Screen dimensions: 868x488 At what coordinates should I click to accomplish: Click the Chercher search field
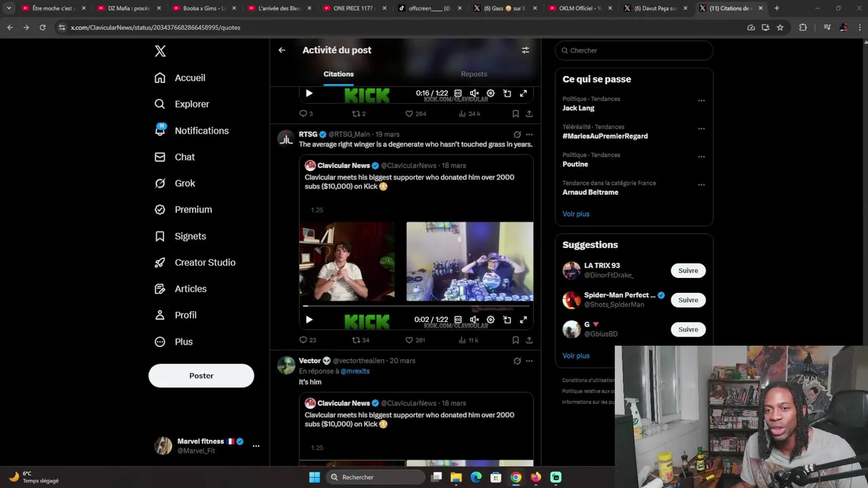[633, 50]
